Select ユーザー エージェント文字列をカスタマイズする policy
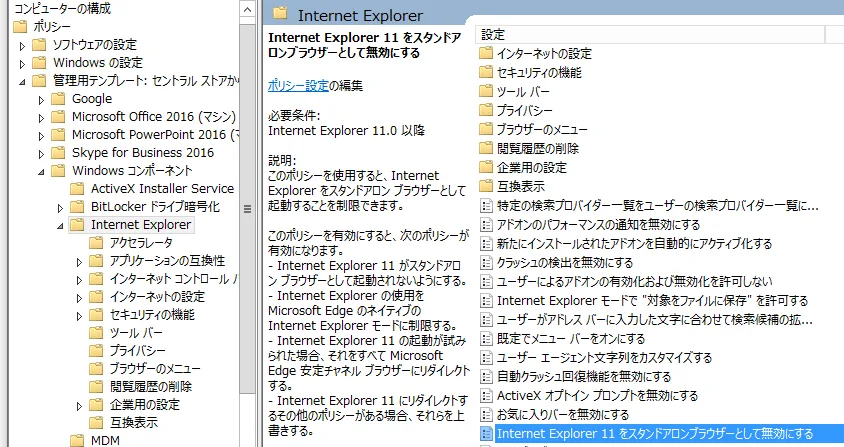Image resolution: width=844 pixels, height=447 pixels. tap(604, 357)
